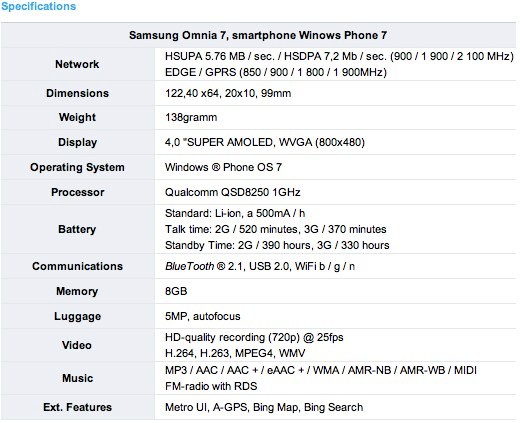Click the EDGE / GPRS frequency line

coord(276,72)
